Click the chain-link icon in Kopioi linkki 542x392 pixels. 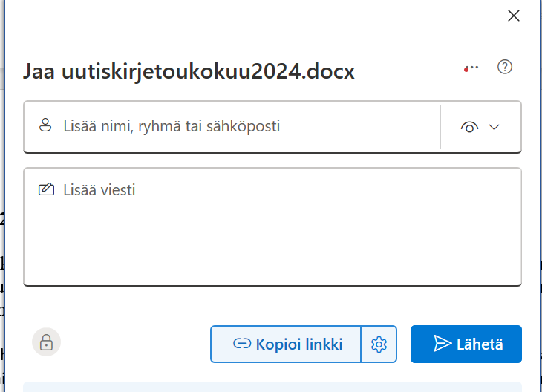[242, 344]
